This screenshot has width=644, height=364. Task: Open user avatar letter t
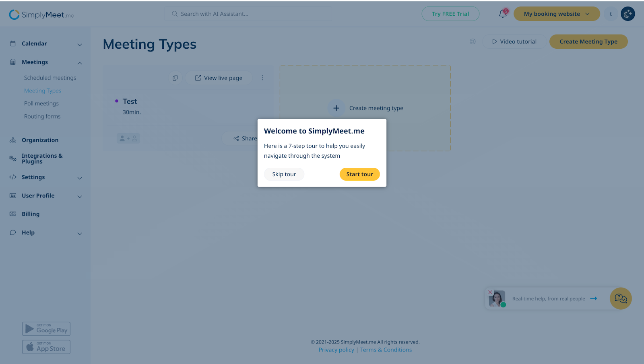[x=611, y=14]
